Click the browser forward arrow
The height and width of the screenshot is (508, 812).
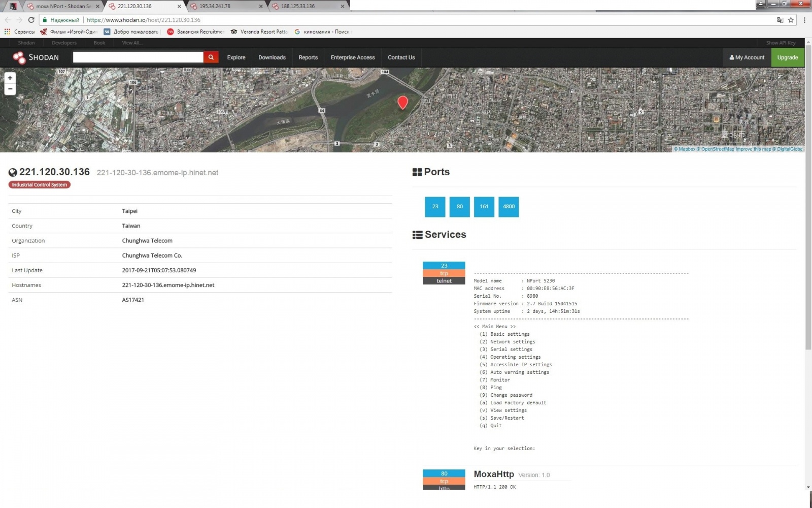pyautogui.click(x=19, y=20)
